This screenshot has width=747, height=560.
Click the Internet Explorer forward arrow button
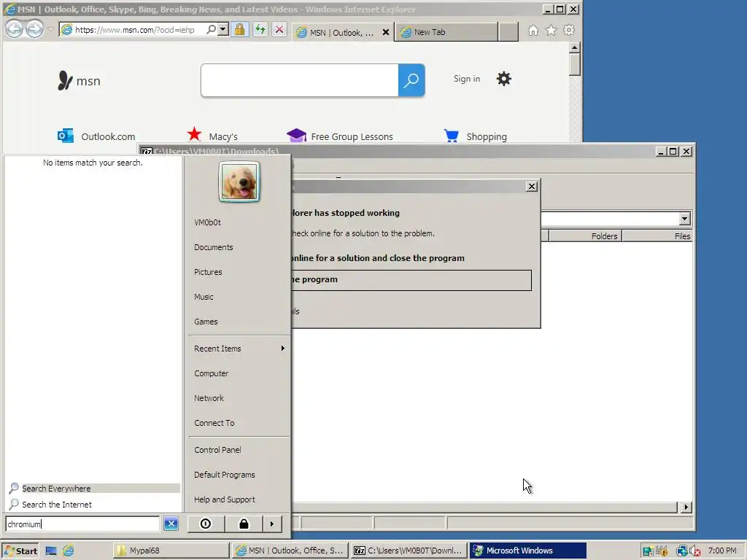coord(34,29)
